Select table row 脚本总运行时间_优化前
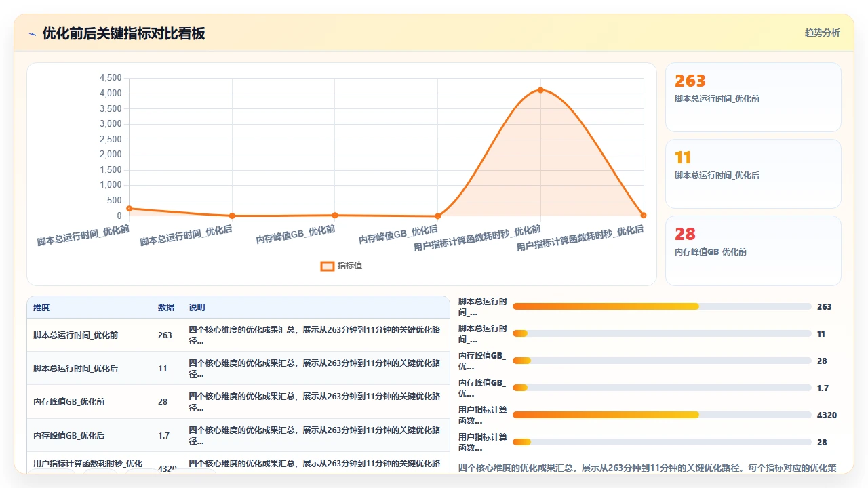The height and width of the screenshot is (488, 868). [238, 335]
